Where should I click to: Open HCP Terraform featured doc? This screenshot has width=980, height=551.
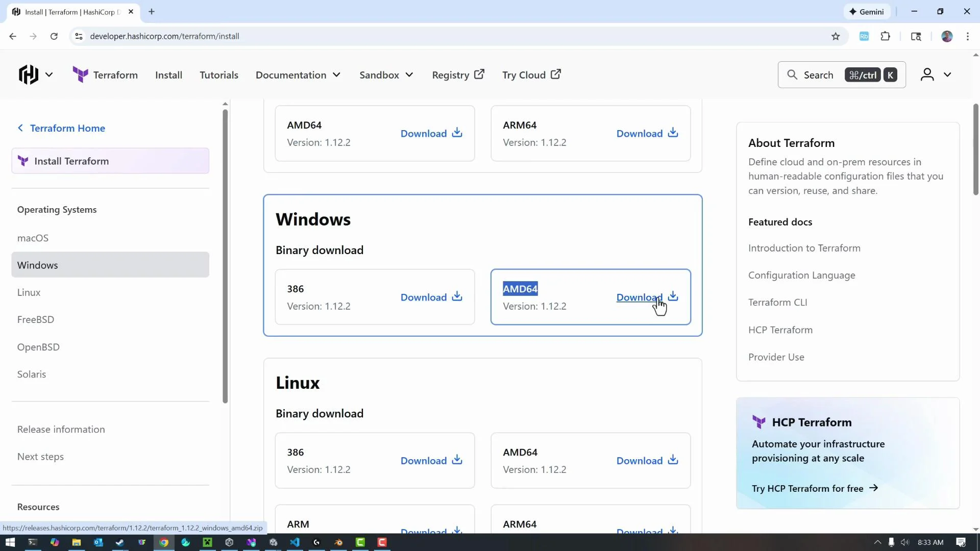coord(780,330)
